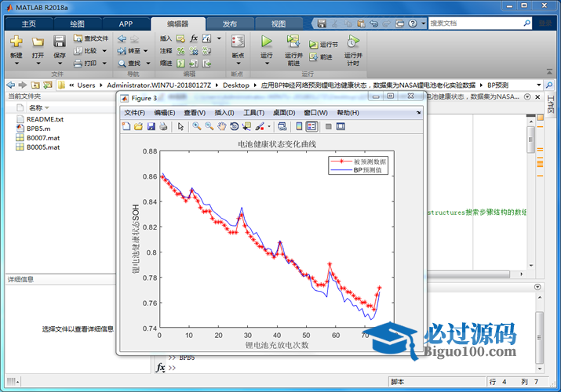Image resolution: width=561 pixels, height=392 pixels.
Task: Click the Zoom In magnifier in Figure 3
Action: pyautogui.click(x=197, y=126)
